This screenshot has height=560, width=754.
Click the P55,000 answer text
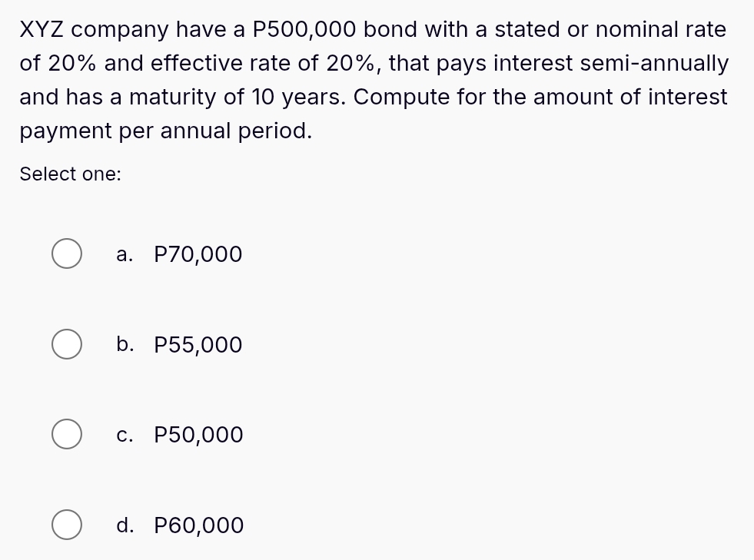point(198,345)
